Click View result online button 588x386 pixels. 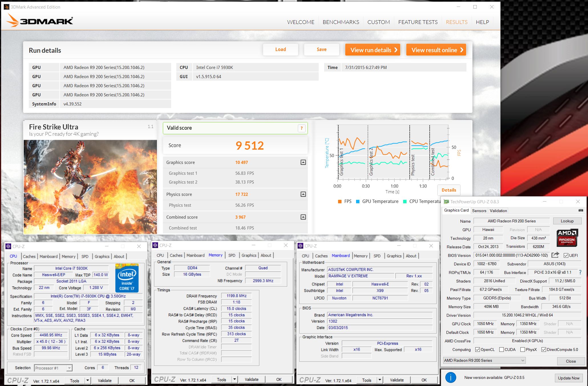(436, 50)
